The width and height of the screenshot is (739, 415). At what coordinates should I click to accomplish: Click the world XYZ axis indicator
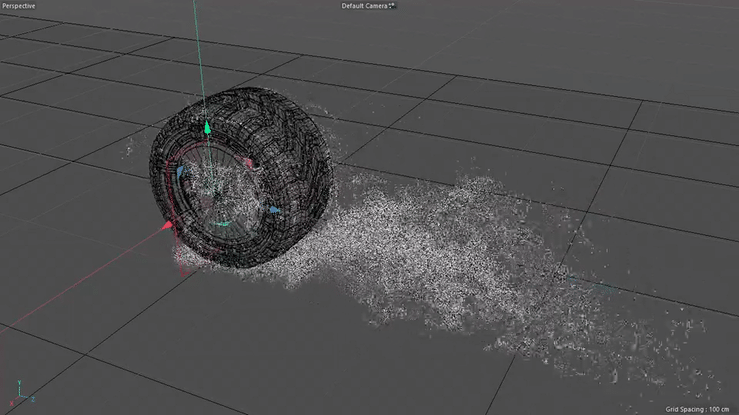pos(21,393)
